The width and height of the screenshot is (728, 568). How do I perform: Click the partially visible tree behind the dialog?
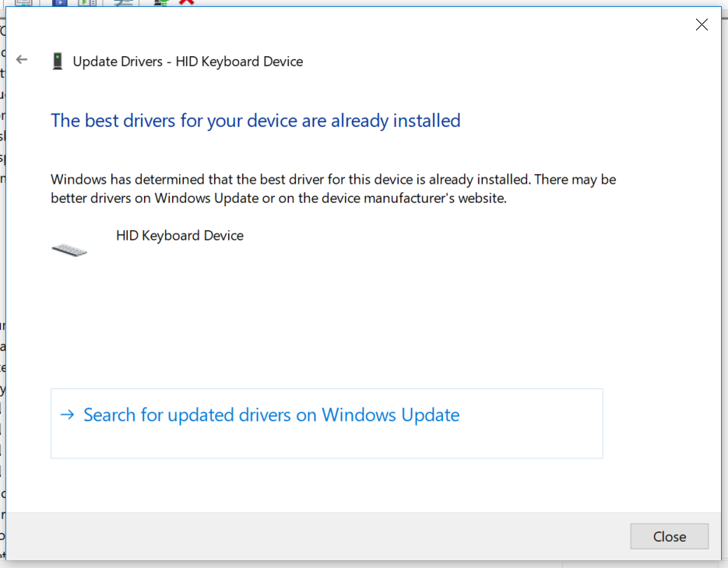(x=4, y=233)
